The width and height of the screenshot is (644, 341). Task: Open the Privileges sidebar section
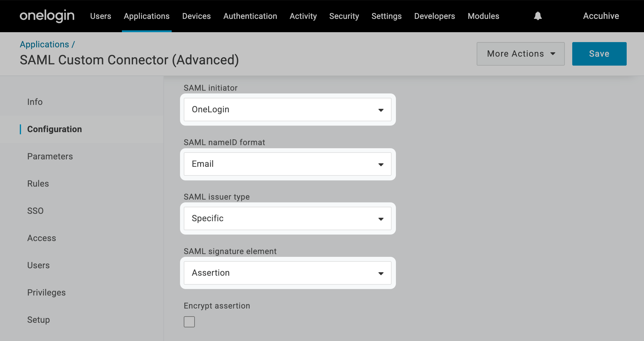pyautogui.click(x=46, y=292)
